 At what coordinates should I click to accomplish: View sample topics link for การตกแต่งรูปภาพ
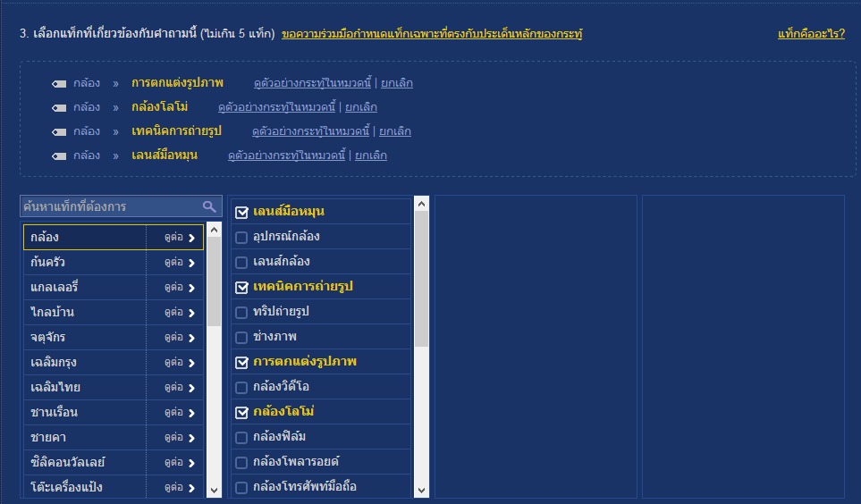tap(312, 83)
